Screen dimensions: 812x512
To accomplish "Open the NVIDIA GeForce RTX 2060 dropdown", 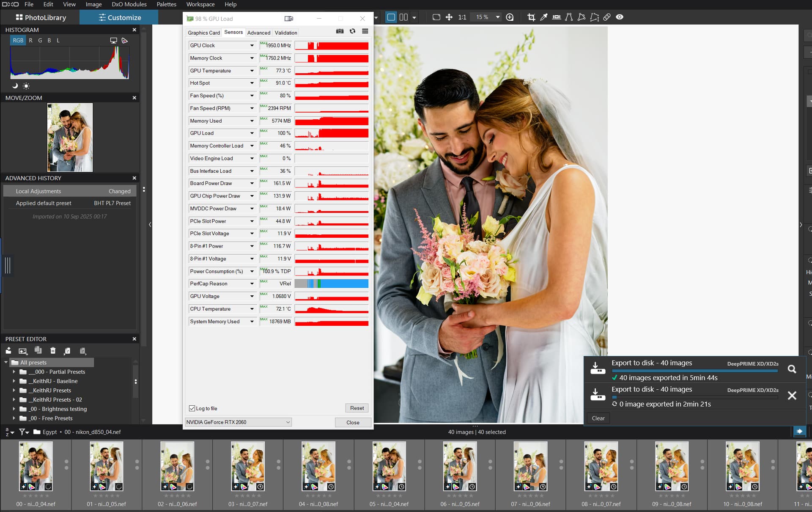I will pyautogui.click(x=238, y=422).
